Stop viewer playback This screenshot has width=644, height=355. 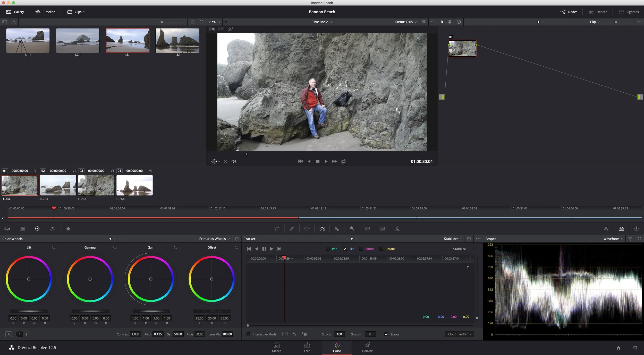pos(318,161)
